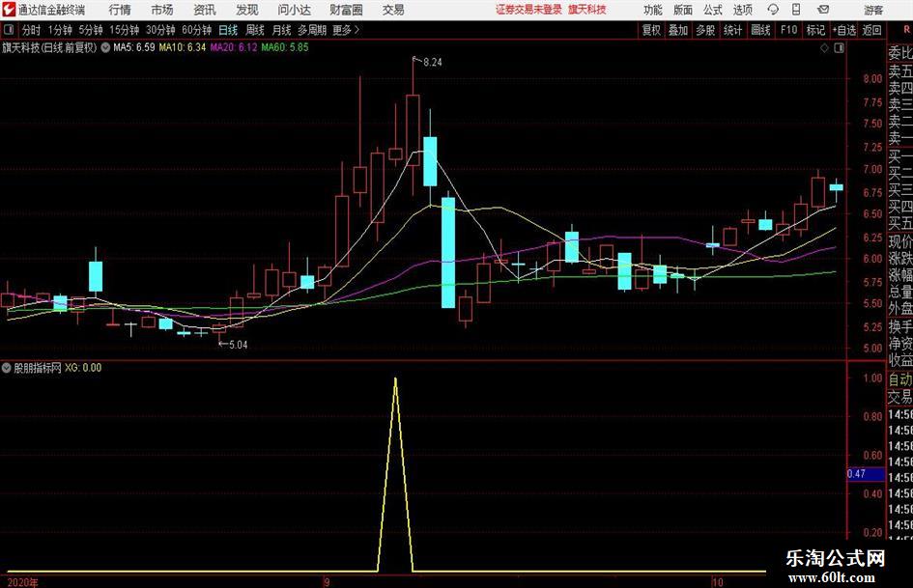This screenshot has width=913, height=588.
Task: Click the 画线 drawing tool button
Action: coord(760,30)
